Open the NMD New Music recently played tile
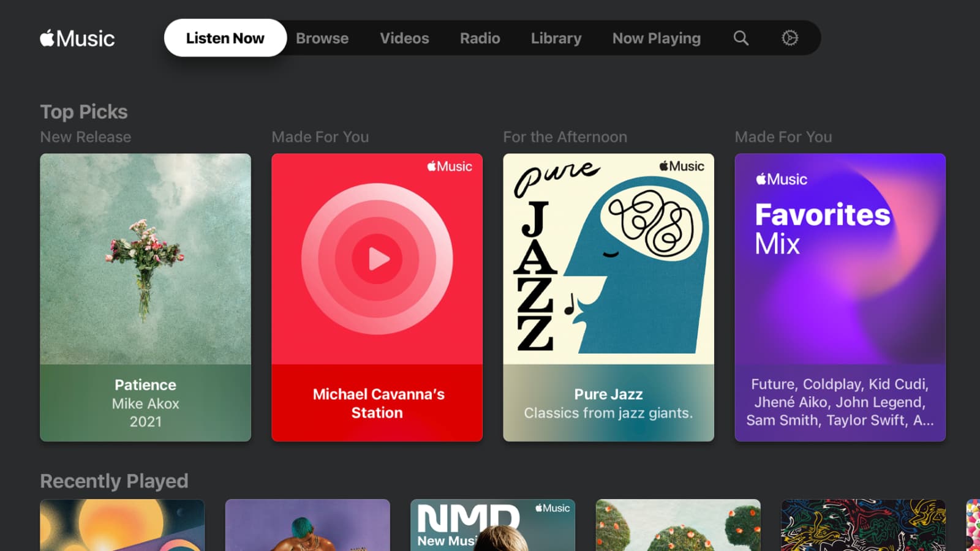Screen dimensions: 980x551 click(x=492, y=525)
